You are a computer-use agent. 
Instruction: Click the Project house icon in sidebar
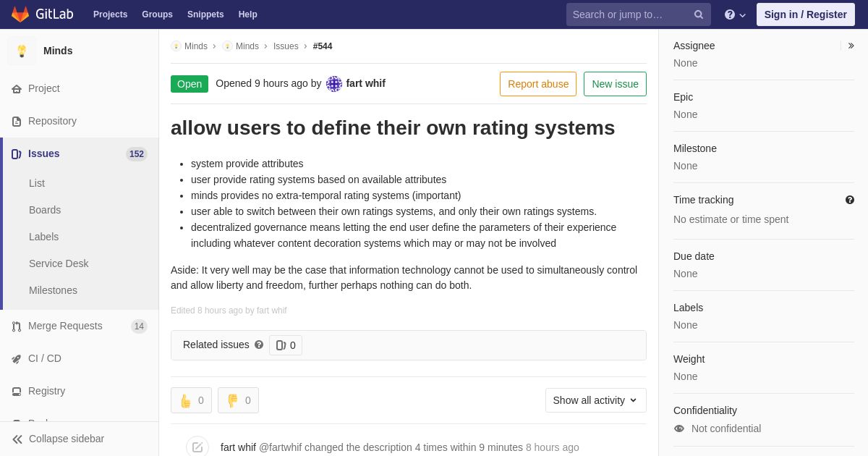click(x=17, y=89)
